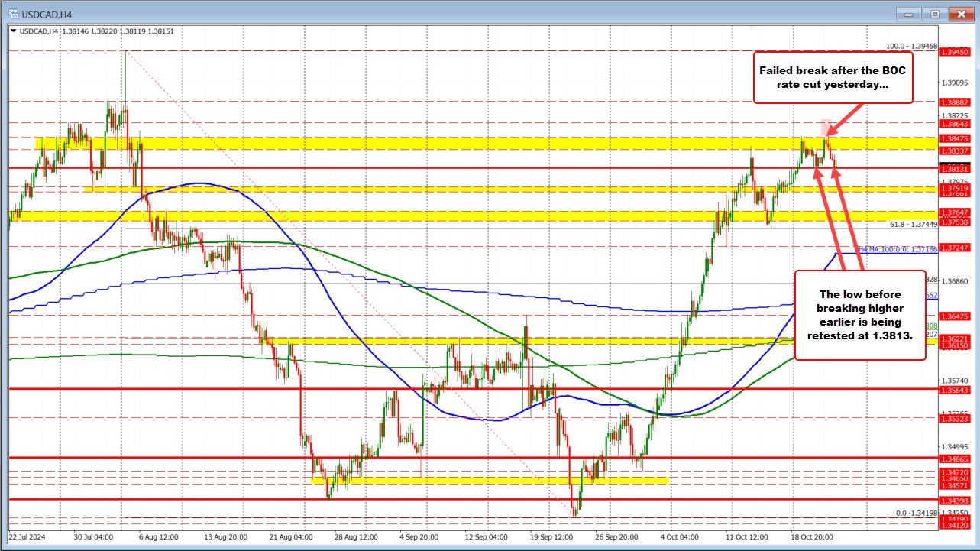
Task: Click the 'retested at 1.3813' annotation box
Action: [860, 315]
